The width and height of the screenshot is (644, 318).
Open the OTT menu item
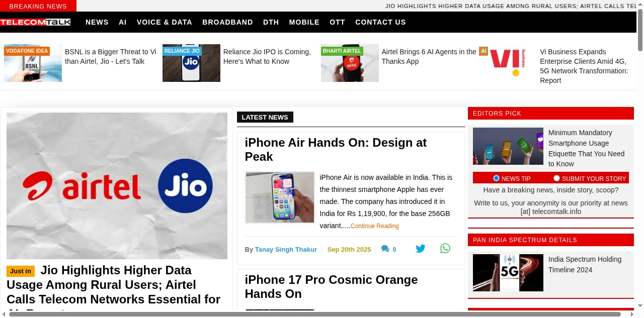(338, 22)
